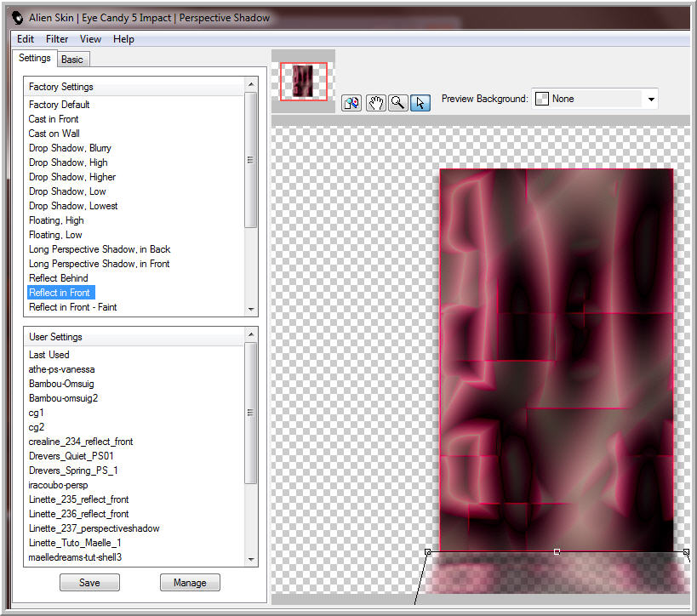697x616 pixels.
Task: Select the Last Used user setting
Action: 49,355
